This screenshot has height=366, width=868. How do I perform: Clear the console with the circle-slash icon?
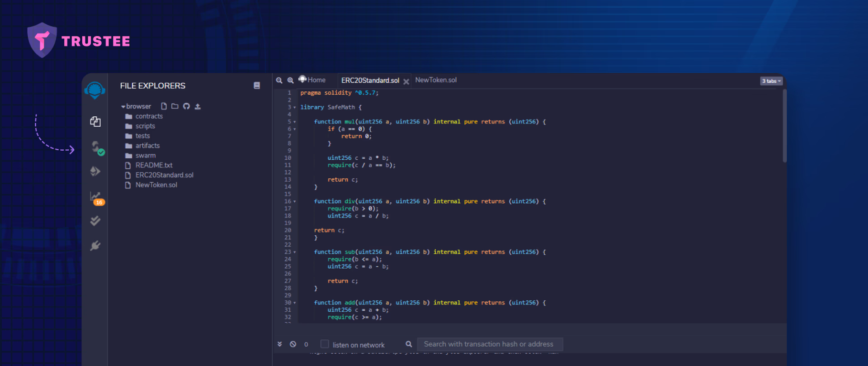coord(293,344)
